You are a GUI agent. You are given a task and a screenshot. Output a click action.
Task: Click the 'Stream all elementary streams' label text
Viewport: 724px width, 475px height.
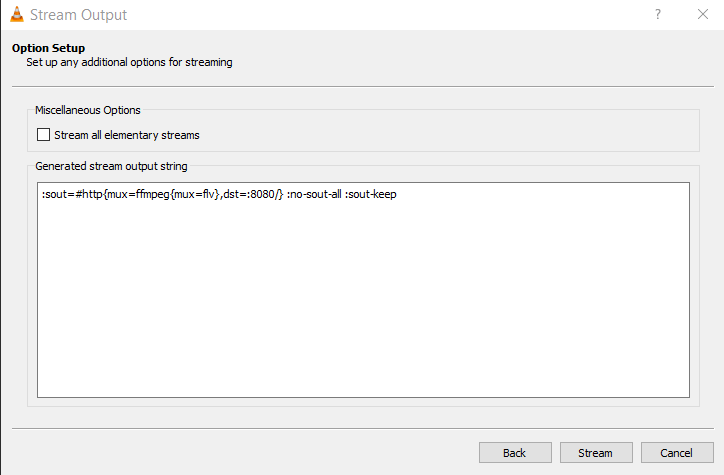[x=127, y=135]
